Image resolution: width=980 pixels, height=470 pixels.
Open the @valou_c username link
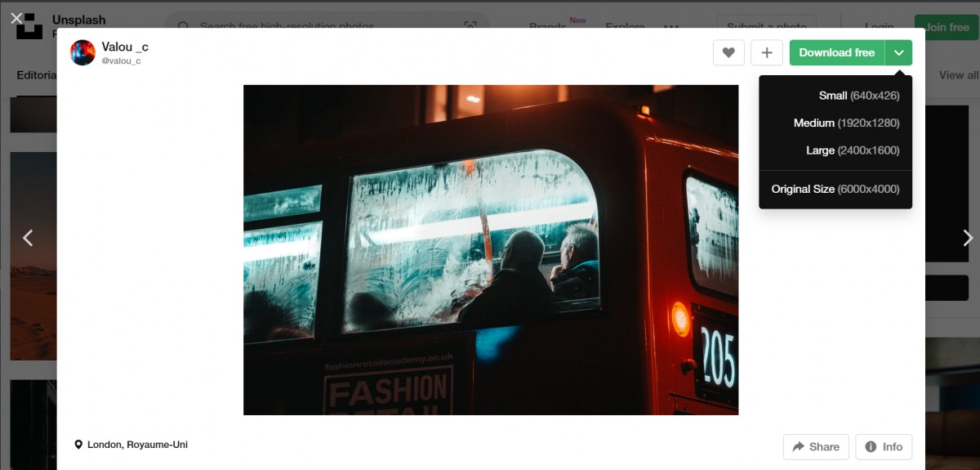point(121,61)
